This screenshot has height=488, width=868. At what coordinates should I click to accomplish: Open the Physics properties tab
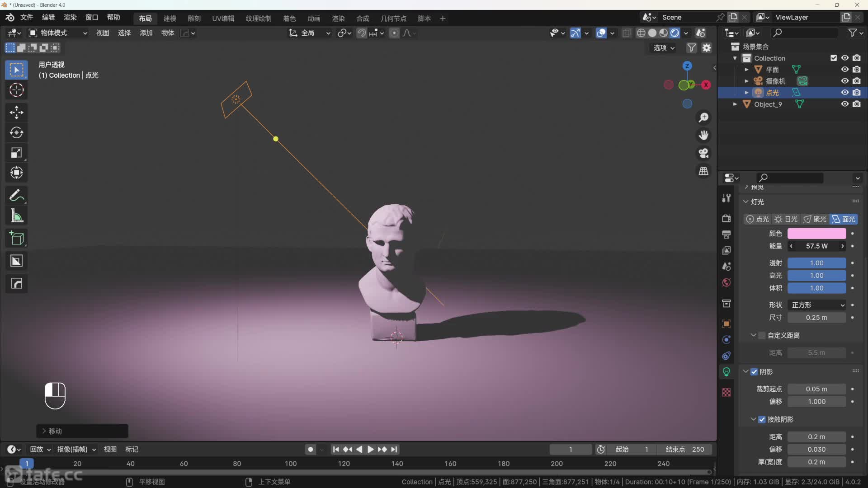click(726, 340)
